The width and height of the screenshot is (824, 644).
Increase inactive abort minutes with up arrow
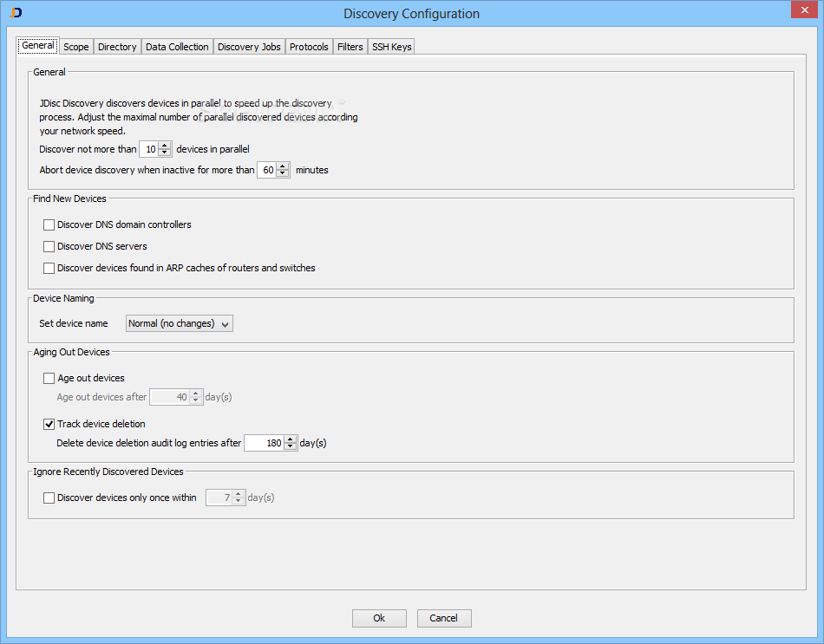pos(283,166)
